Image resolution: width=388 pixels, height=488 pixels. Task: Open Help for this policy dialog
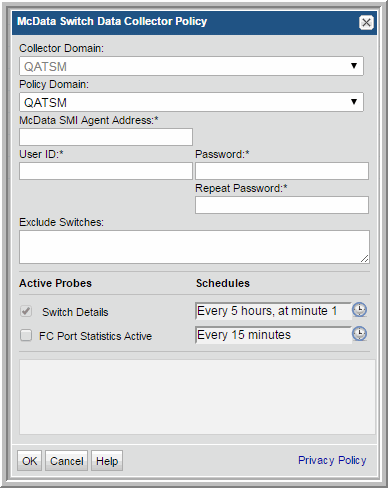click(x=107, y=461)
